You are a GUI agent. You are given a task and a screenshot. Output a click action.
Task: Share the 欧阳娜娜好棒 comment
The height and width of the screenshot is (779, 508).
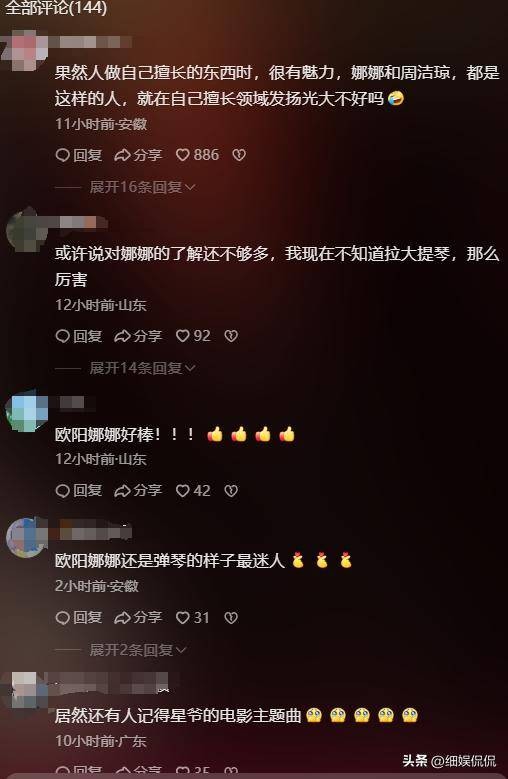coord(138,491)
